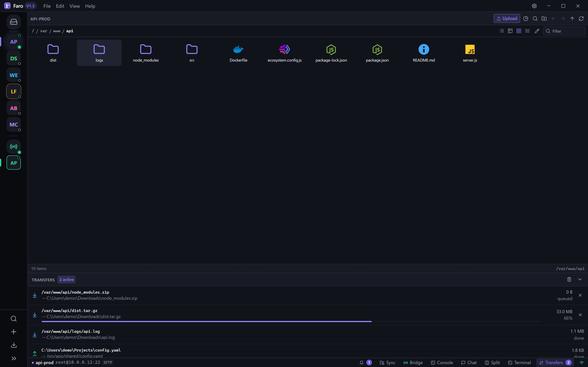588x367 pixels.
Task: Click the dist.tar.gz transfer progress bar
Action: (x=292, y=321)
